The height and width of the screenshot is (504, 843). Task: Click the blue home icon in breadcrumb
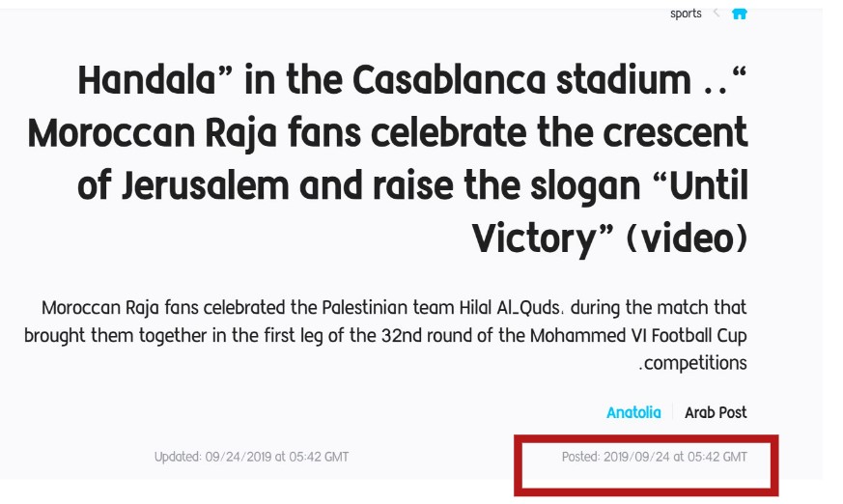coord(740,14)
